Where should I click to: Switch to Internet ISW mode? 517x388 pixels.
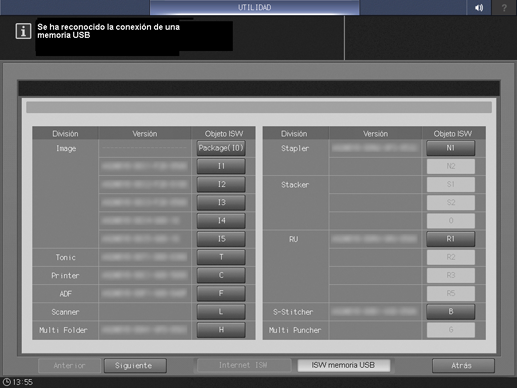(243, 365)
